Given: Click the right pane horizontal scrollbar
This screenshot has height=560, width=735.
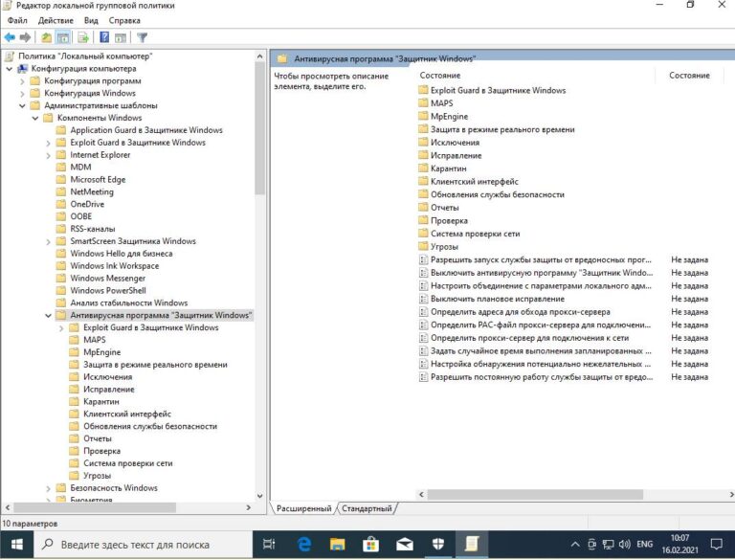Looking at the screenshot, I should click(x=535, y=494).
